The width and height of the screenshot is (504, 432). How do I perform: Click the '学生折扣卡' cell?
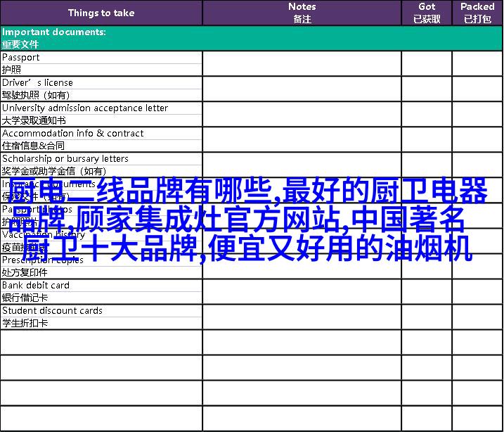[101, 323]
